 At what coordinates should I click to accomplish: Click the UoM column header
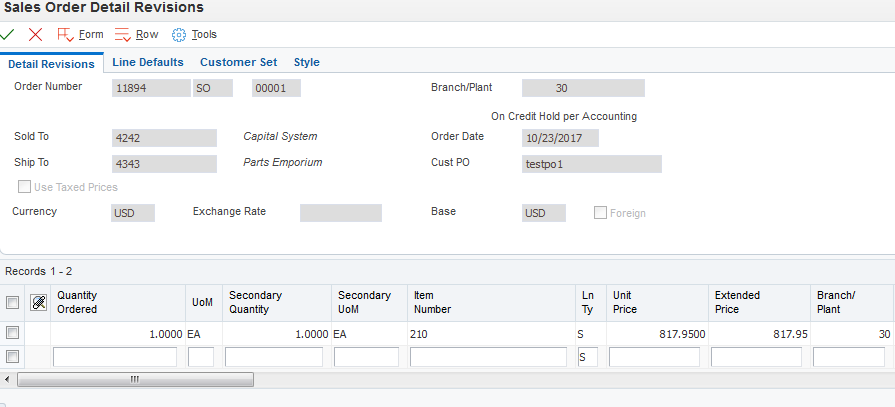pyautogui.click(x=204, y=303)
